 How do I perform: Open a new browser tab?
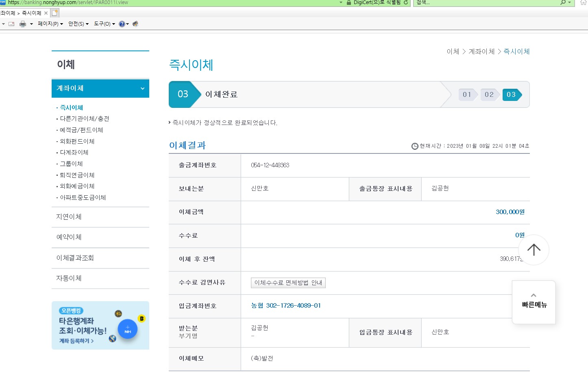tap(55, 13)
